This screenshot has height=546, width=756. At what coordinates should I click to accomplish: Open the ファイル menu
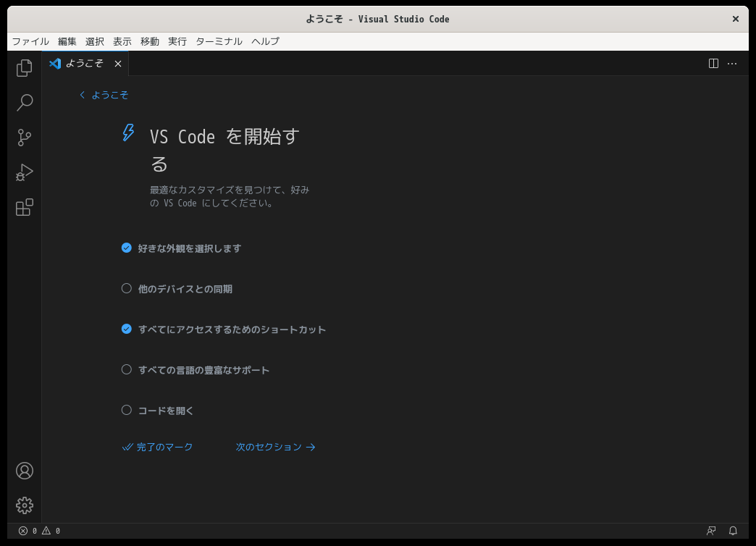(30, 41)
